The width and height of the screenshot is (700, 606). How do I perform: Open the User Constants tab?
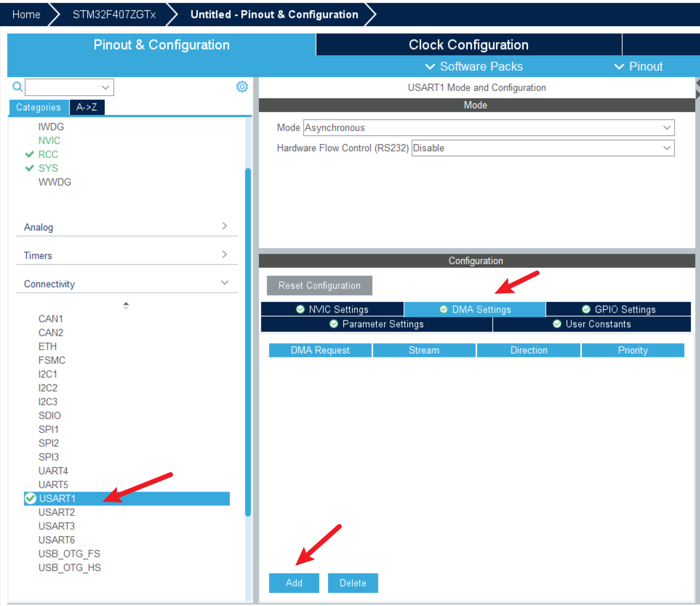(x=592, y=324)
